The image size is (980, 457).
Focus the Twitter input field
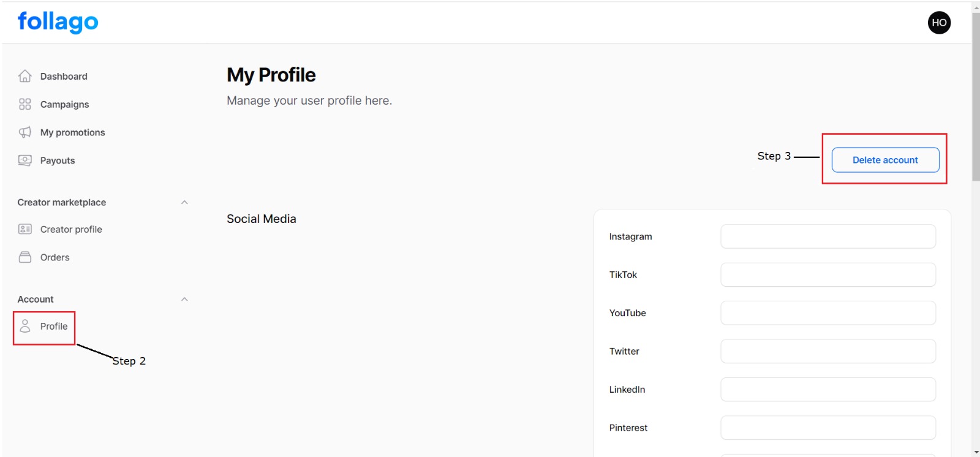pyautogui.click(x=828, y=351)
